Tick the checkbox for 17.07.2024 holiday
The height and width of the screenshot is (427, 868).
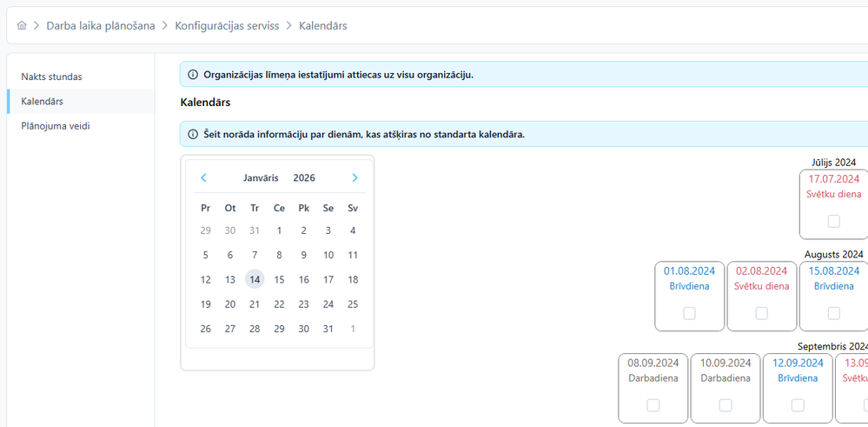833,222
